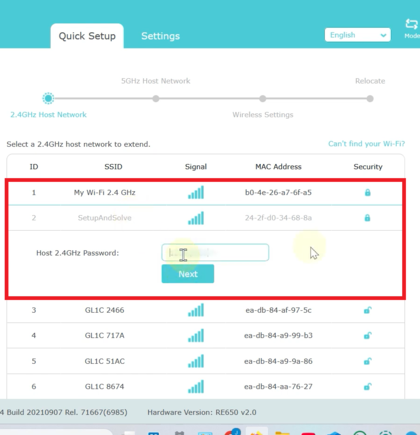Choose the GL1C 8674 network row

click(x=206, y=387)
